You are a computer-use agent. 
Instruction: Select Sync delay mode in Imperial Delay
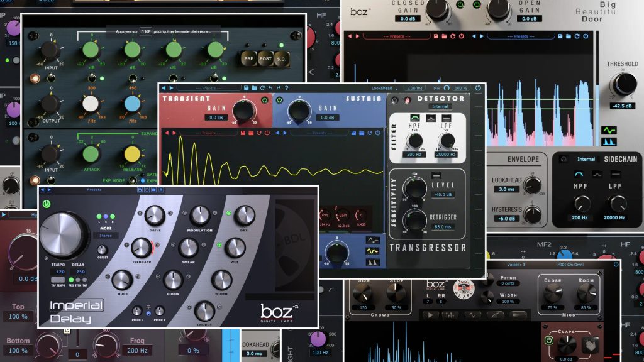(77, 280)
